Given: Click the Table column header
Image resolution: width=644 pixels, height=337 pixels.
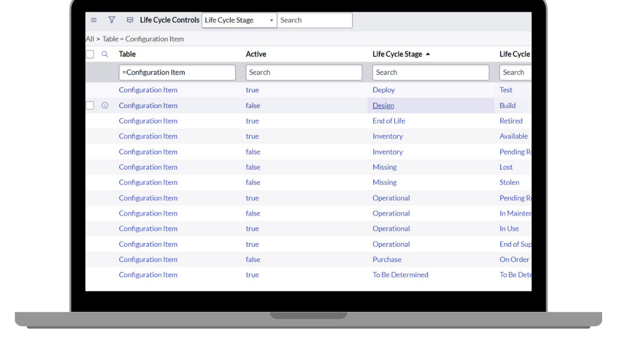Looking at the screenshot, I should point(127,54).
